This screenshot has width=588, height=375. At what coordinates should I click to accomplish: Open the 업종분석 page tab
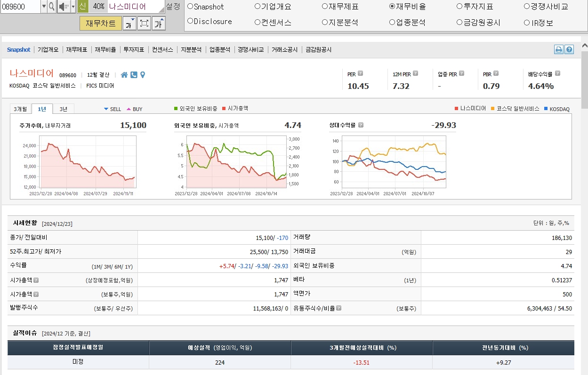coord(220,49)
